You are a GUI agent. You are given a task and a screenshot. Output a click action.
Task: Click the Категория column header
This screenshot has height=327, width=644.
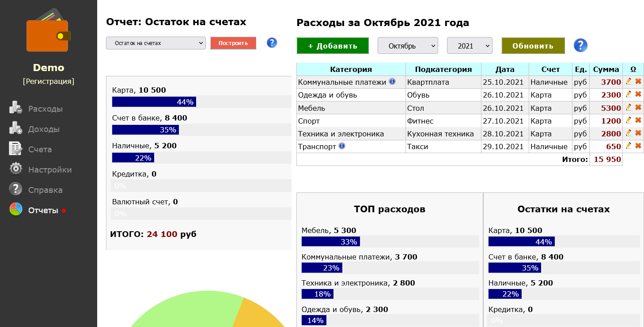click(x=351, y=69)
